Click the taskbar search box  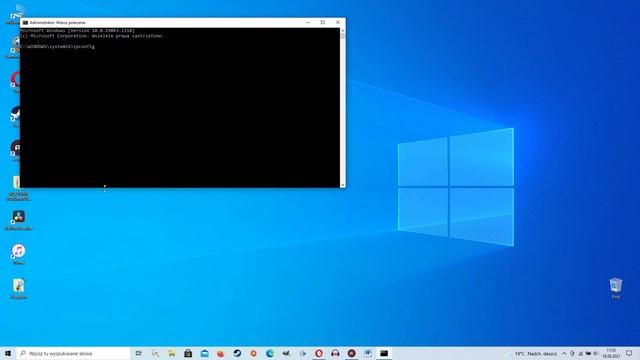pos(73,353)
